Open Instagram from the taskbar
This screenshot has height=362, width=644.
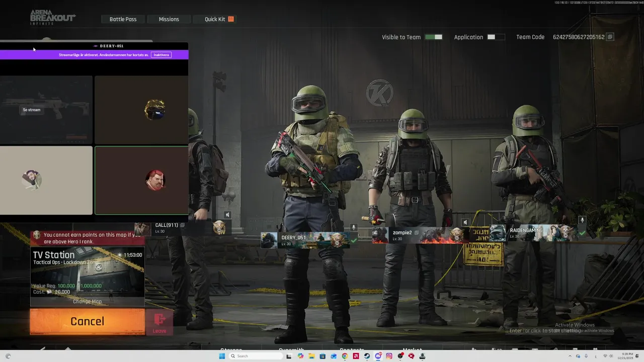(x=389, y=356)
